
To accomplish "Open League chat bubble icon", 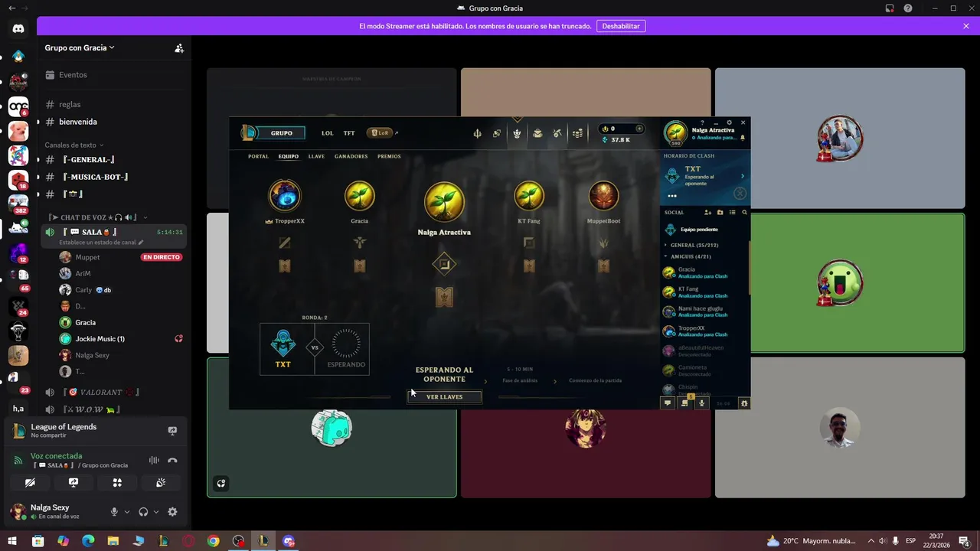I will (667, 403).
